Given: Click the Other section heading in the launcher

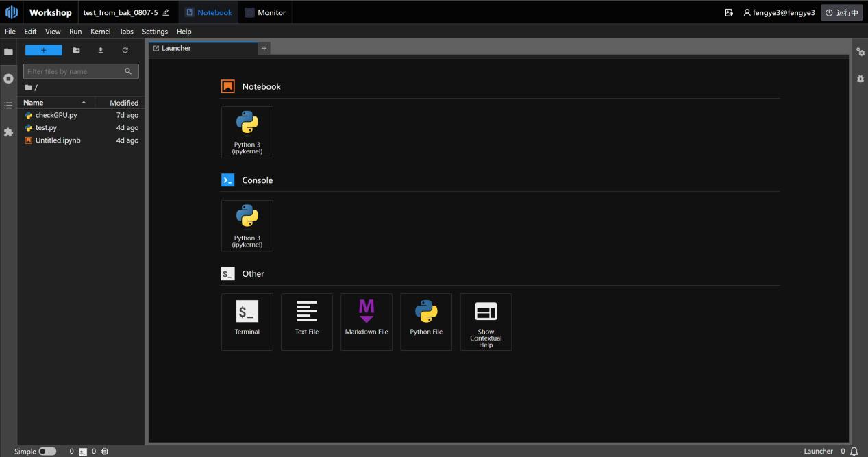Looking at the screenshot, I should pos(253,273).
